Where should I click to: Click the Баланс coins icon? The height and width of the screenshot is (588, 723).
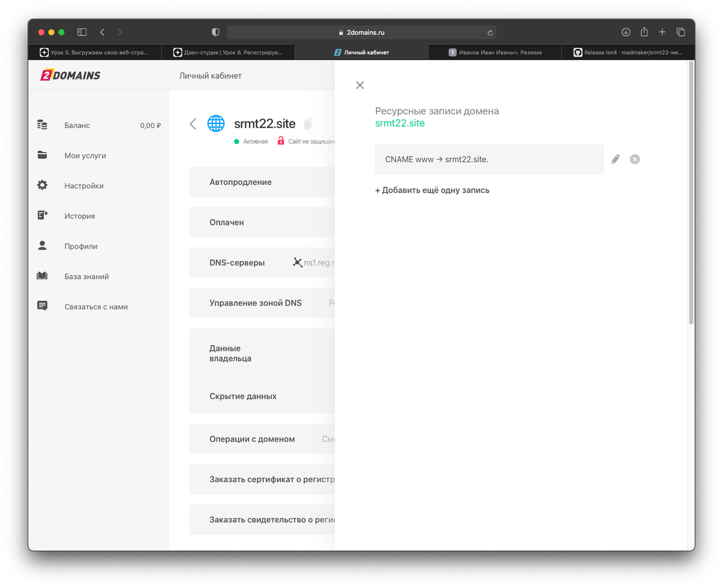(x=42, y=125)
